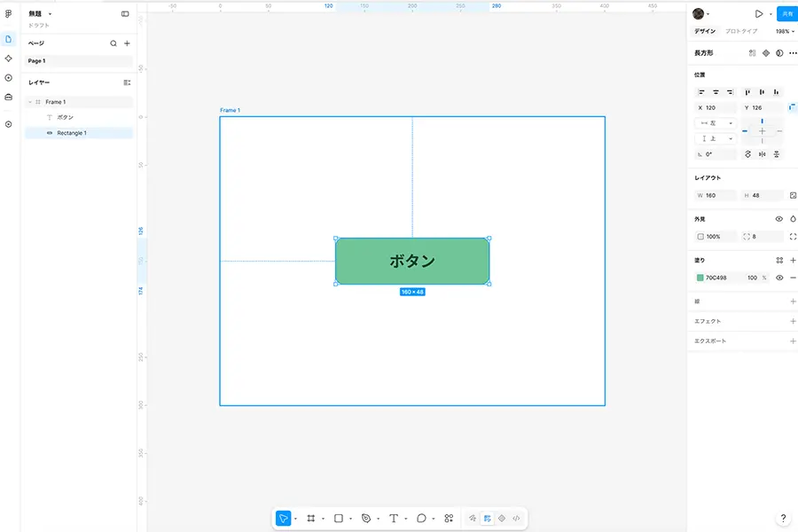Open the sparkle icon in left rail

8,59
